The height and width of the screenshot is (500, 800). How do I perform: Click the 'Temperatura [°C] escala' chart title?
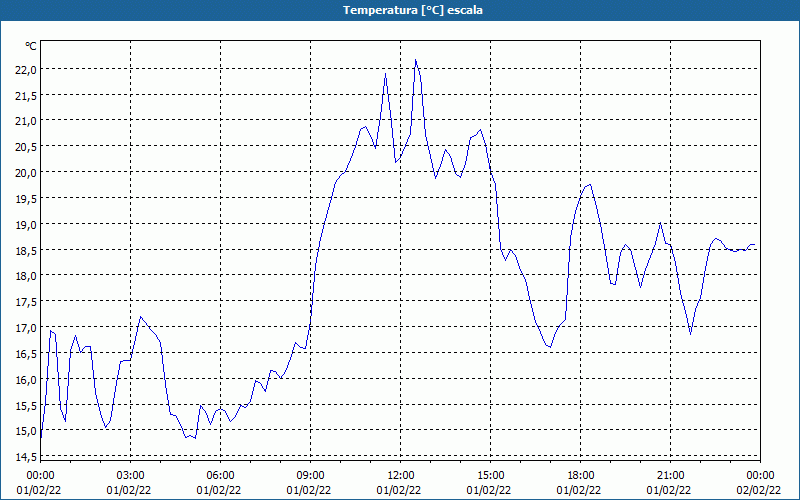tap(413, 10)
